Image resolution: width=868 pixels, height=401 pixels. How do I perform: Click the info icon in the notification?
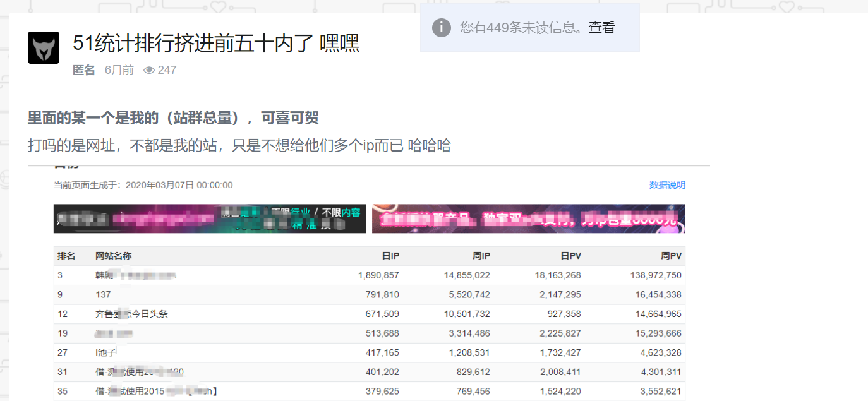coord(442,28)
